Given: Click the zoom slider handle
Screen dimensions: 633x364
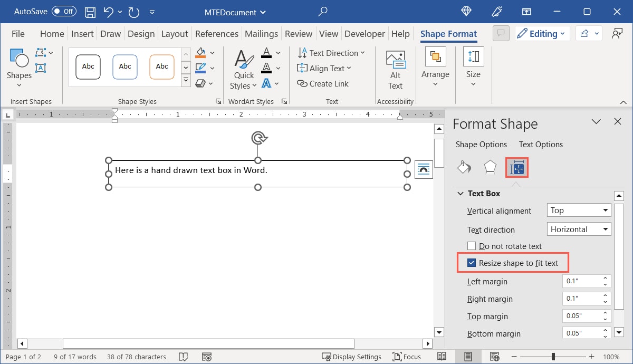Looking at the screenshot, I should [553, 357].
